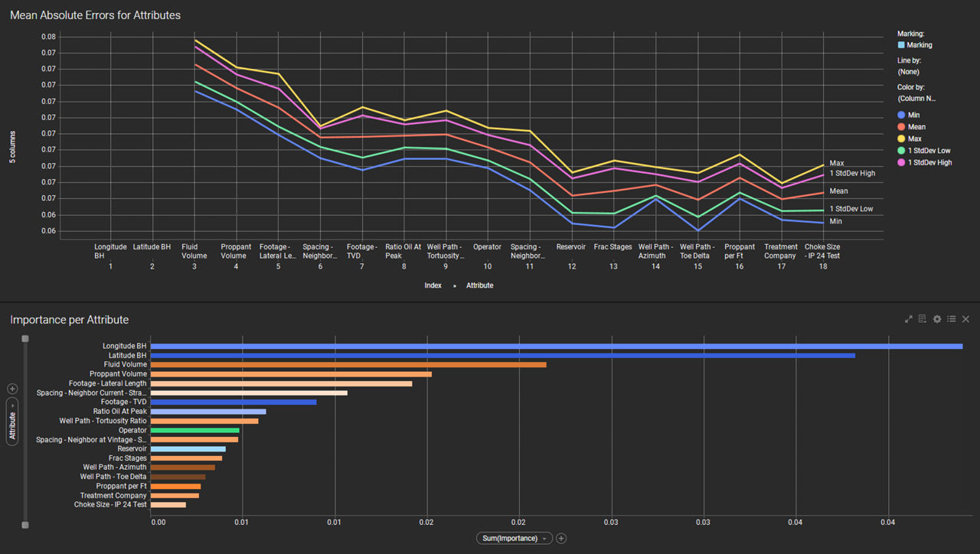Open the Line by (None) selector

click(908, 72)
